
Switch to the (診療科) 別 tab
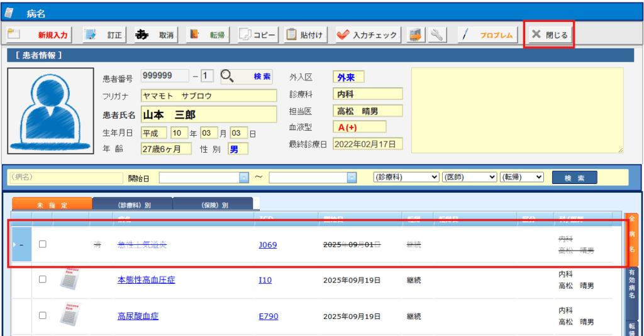coord(132,205)
